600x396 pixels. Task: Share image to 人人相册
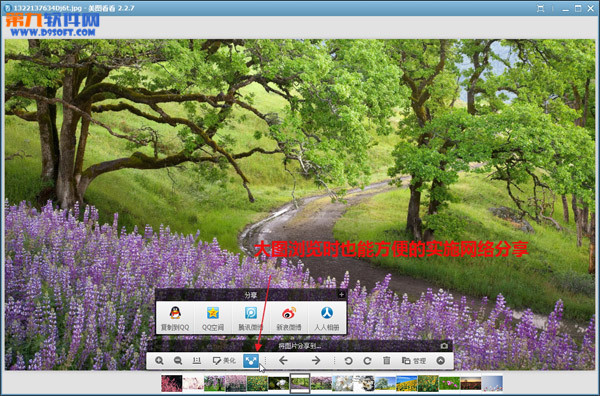coord(326,318)
